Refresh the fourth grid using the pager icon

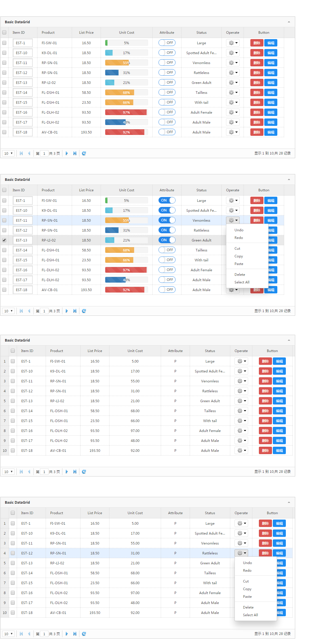[x=84, y=634]
